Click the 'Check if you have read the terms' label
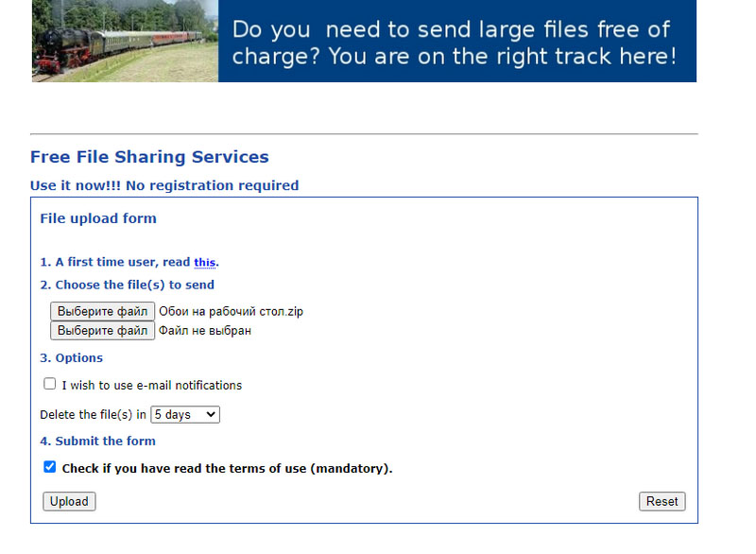The height and width of the screenshot is (554, 756). pyautogui.click(x=227, y=469)
